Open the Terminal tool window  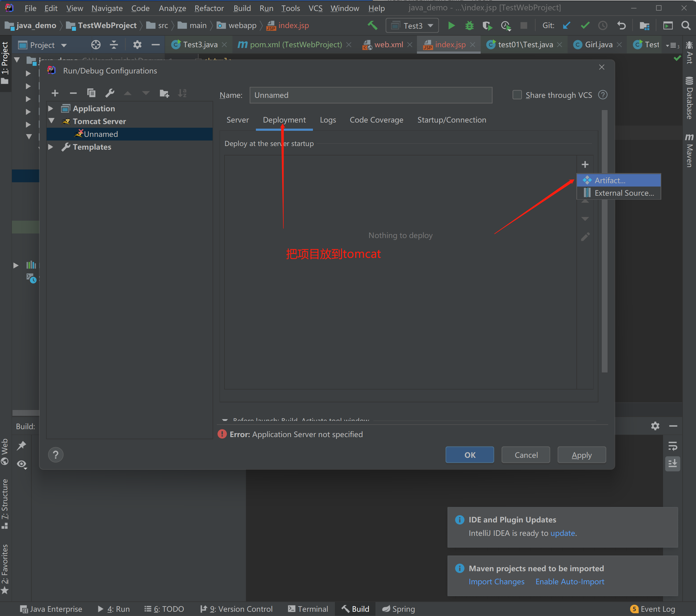(308, 609)
